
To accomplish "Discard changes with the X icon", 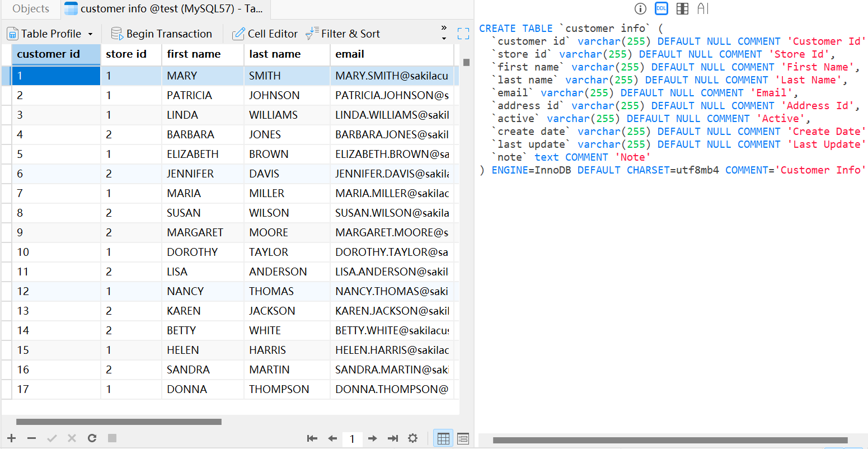I will point(72,438).
